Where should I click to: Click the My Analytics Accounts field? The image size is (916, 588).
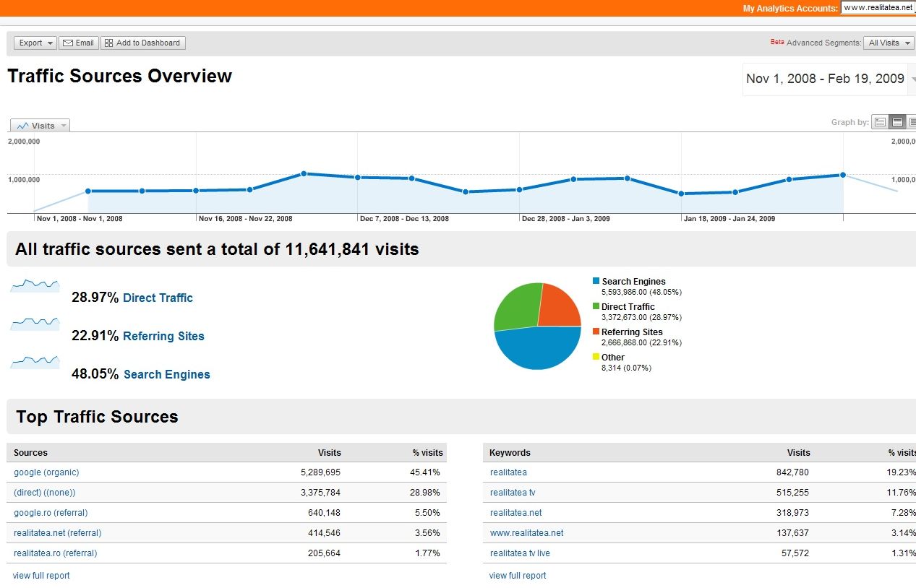pyautogui.click(x=878, y=8)
